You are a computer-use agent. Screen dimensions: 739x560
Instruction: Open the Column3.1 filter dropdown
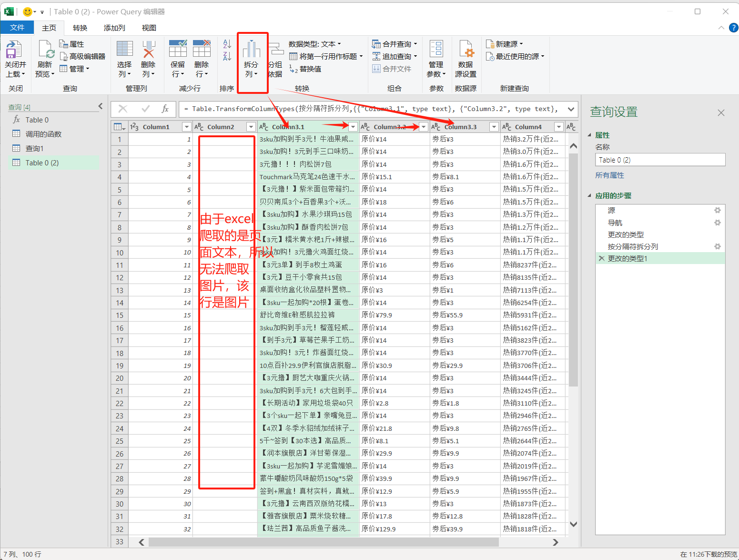[353, 127]
